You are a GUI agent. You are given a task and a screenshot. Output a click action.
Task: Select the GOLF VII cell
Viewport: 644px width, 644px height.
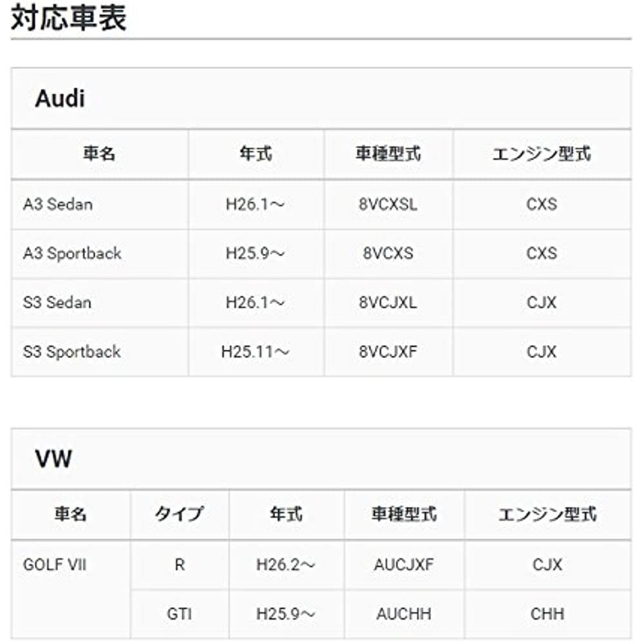coord(55,565)
